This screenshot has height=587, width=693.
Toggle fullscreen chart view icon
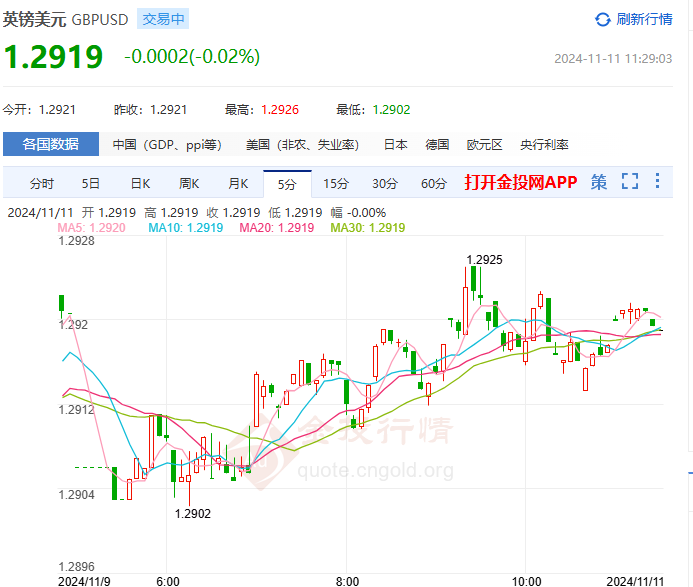point(629,182)
